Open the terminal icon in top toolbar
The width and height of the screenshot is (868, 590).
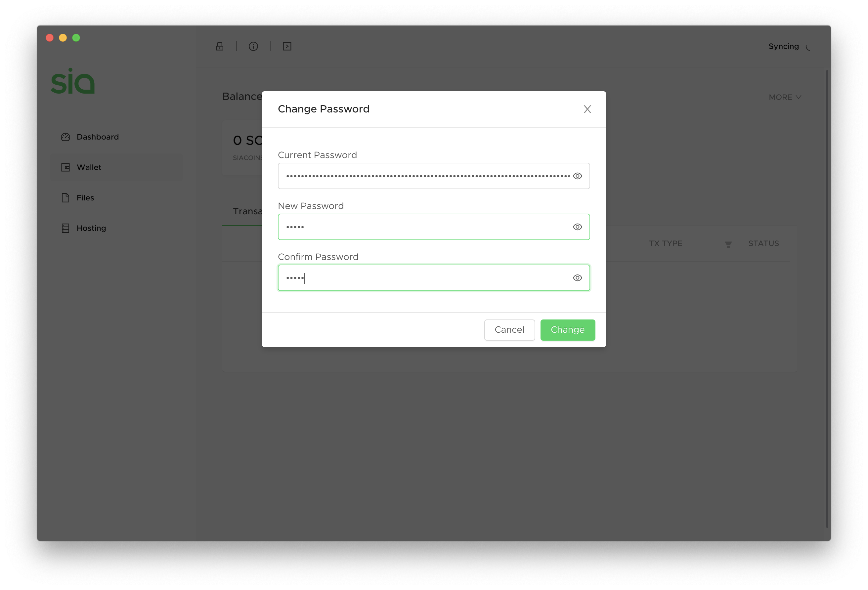287,46
